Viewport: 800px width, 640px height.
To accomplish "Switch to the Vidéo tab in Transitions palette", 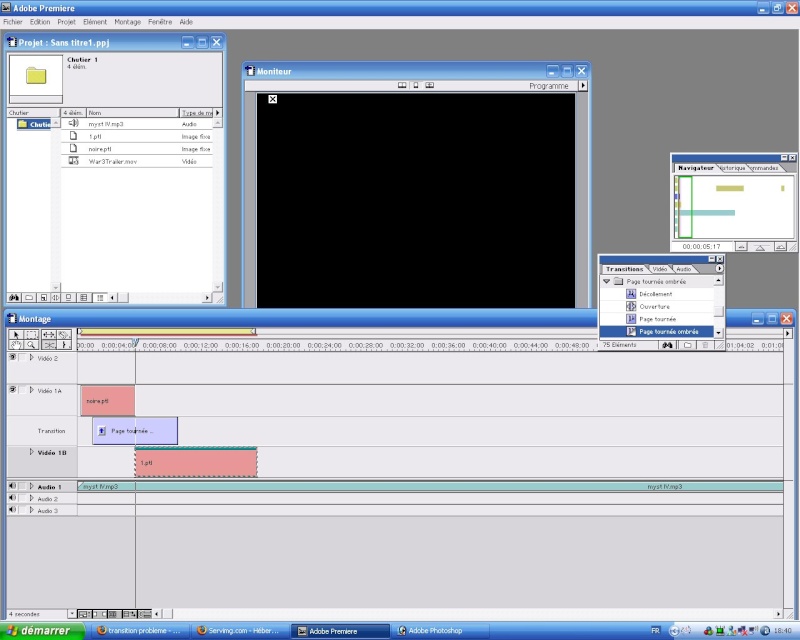I will point(660,269).
